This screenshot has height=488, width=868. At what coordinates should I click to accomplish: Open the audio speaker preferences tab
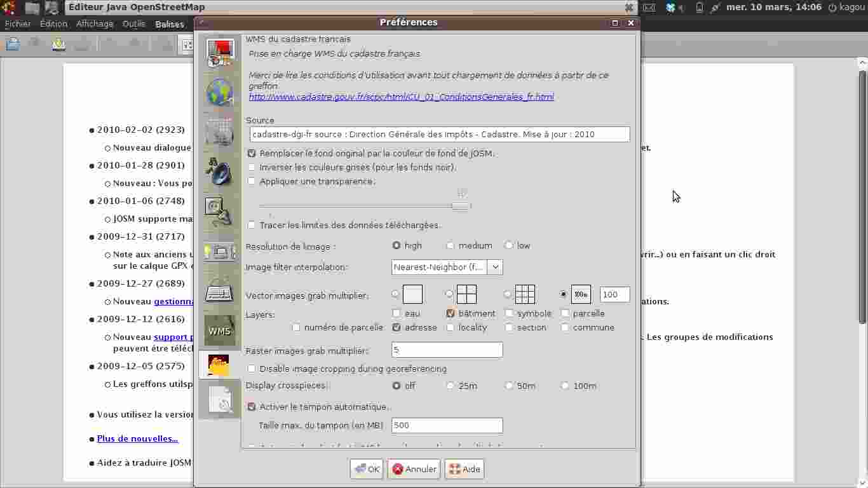[220, 171]
